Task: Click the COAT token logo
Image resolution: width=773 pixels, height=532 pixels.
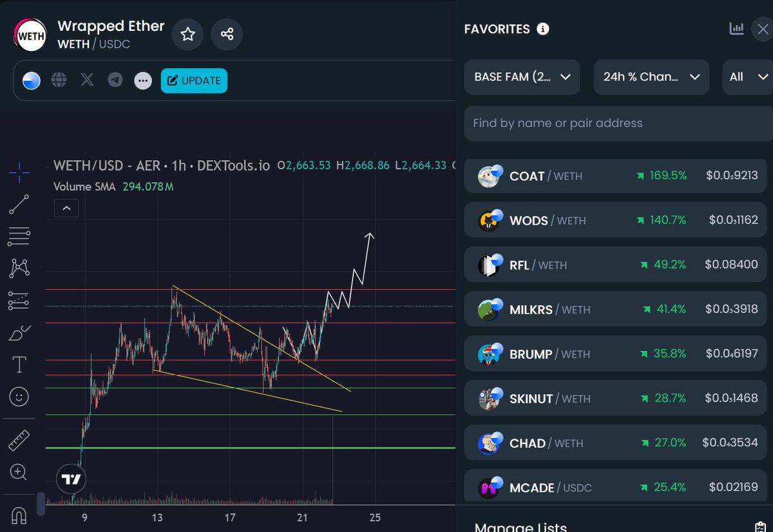Action: click(x=490, y=176)
